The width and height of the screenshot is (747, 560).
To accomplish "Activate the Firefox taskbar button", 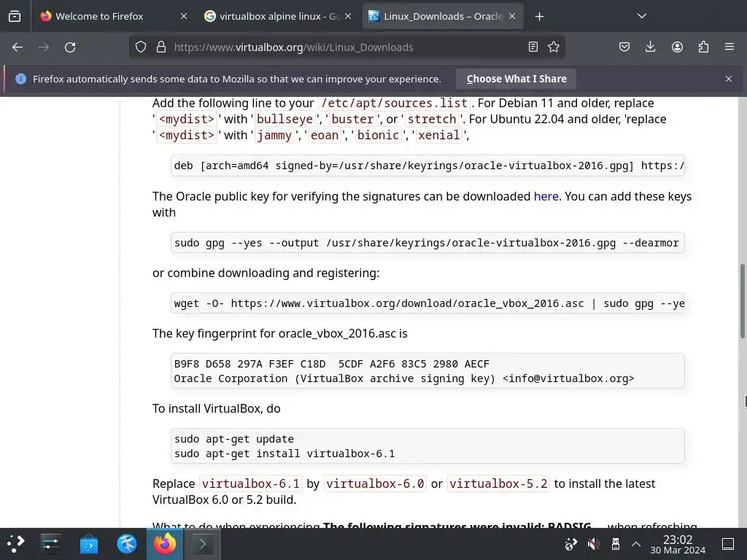I will (164, 544).
